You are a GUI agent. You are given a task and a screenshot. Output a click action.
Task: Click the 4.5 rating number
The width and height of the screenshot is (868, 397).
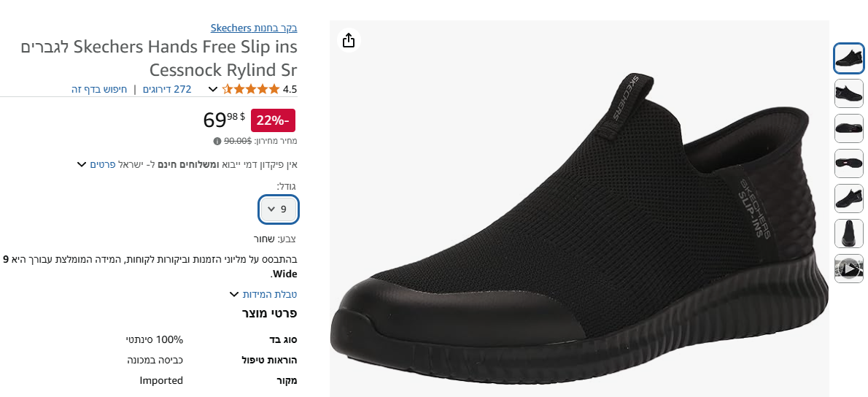click(290, 90)
